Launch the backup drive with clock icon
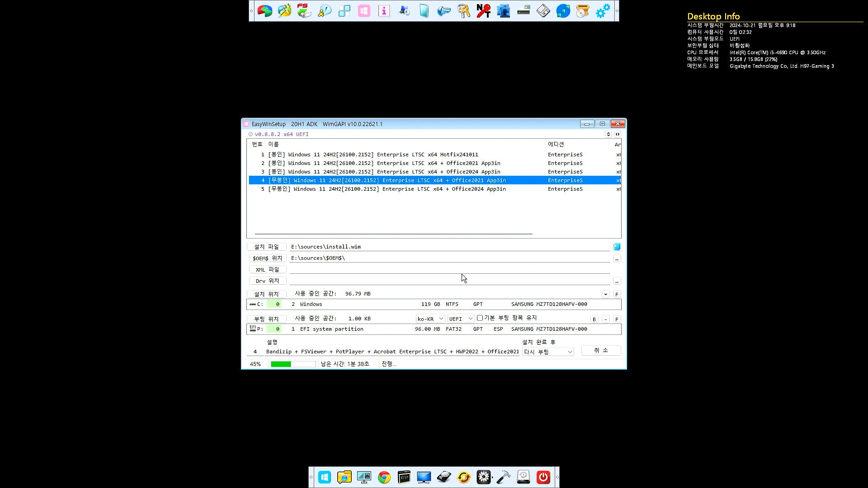868x488 pixels. tap(524, 477)
